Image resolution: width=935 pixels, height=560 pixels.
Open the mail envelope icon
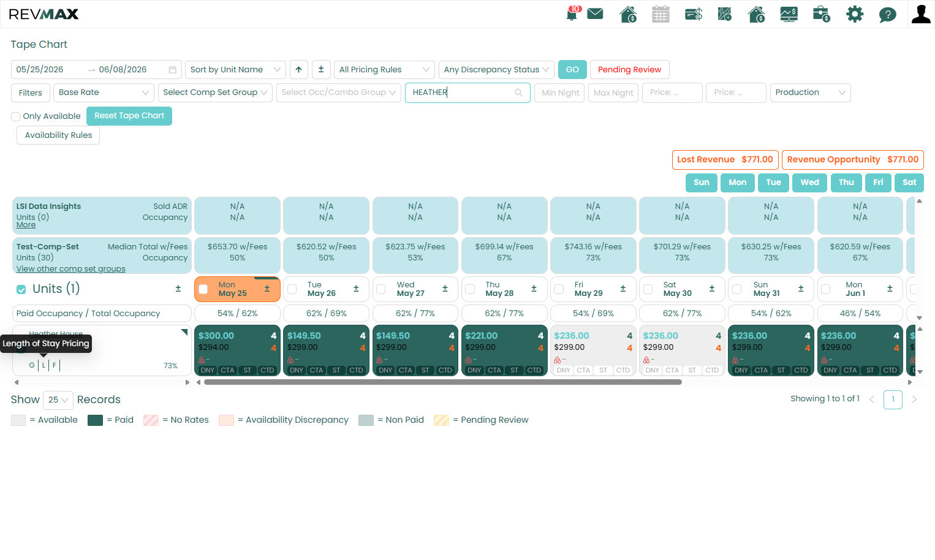point(595,13)
